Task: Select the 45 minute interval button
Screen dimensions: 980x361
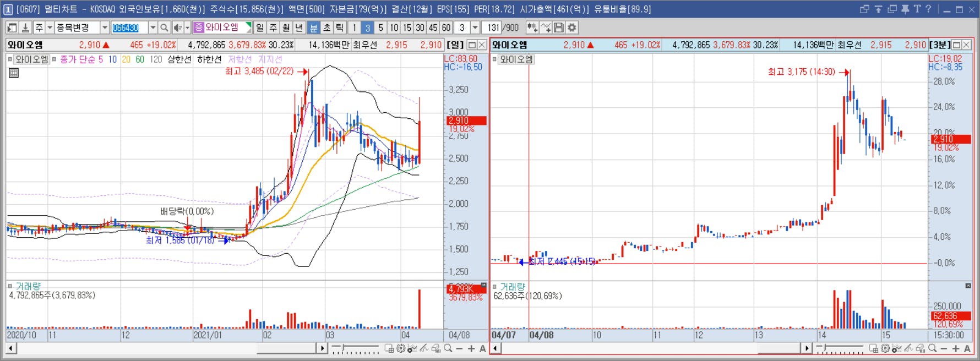Action: pyautogui.click(x=433, y=28)
